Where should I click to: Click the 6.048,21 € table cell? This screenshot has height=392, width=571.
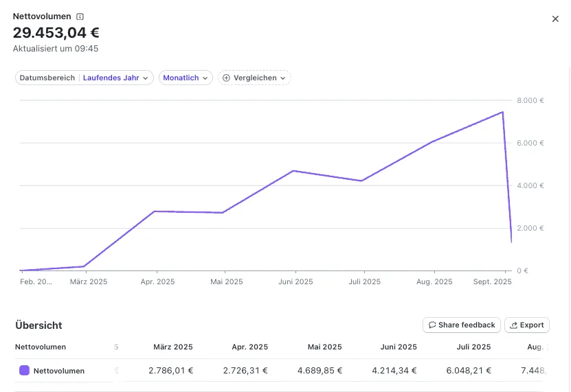pyautogui.click(x=468, y=371)
